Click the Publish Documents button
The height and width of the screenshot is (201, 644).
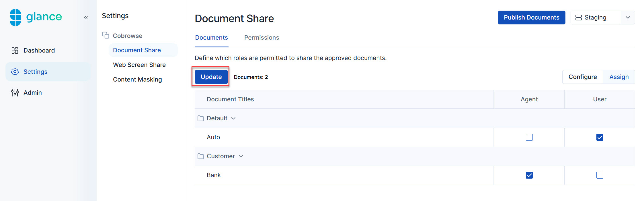coord(531,18)
